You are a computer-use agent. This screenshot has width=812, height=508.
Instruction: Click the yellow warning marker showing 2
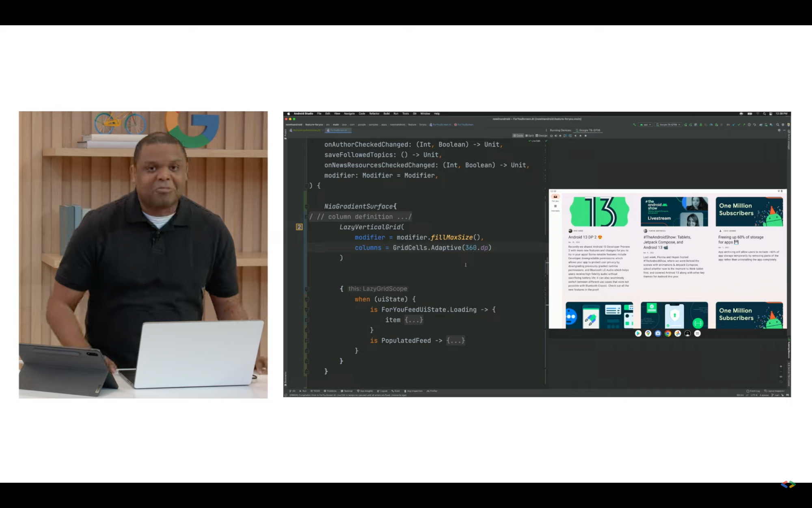click(299, 227)
